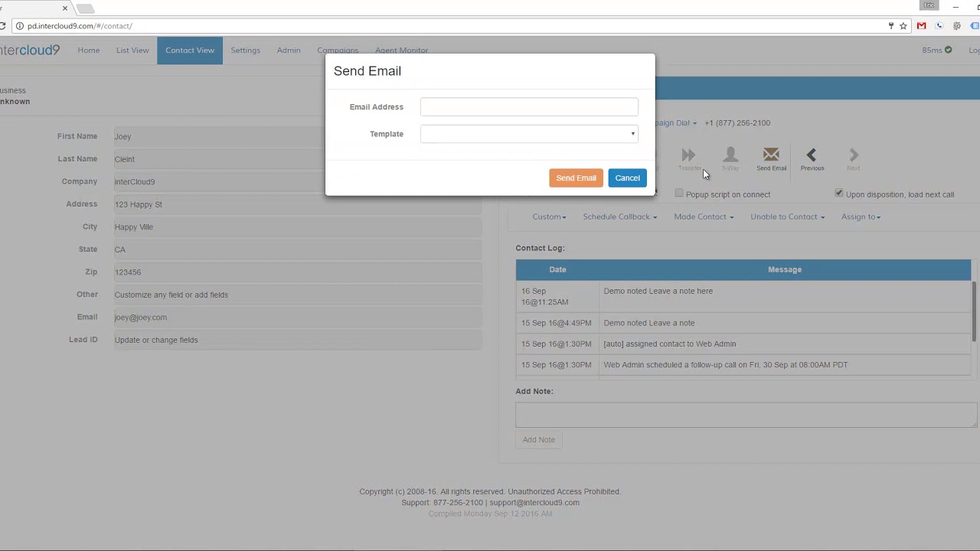Click the browser address bar URL
This screenshot has height=551, width=980.
(x=80, y=26)
